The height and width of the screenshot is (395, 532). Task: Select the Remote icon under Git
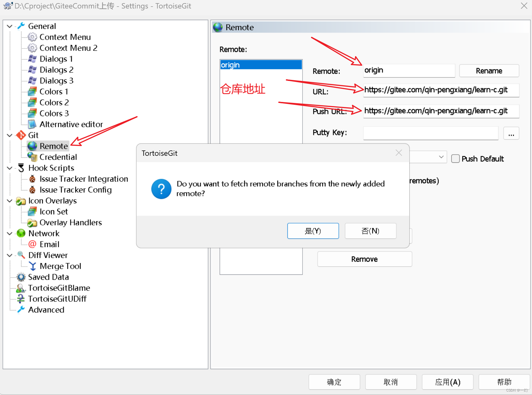[32, 146]
